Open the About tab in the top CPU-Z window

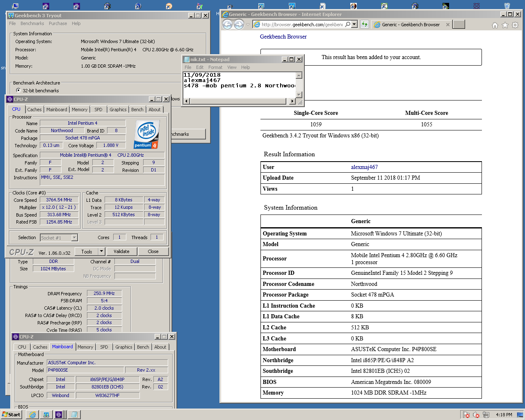click(x=155, y=110)
